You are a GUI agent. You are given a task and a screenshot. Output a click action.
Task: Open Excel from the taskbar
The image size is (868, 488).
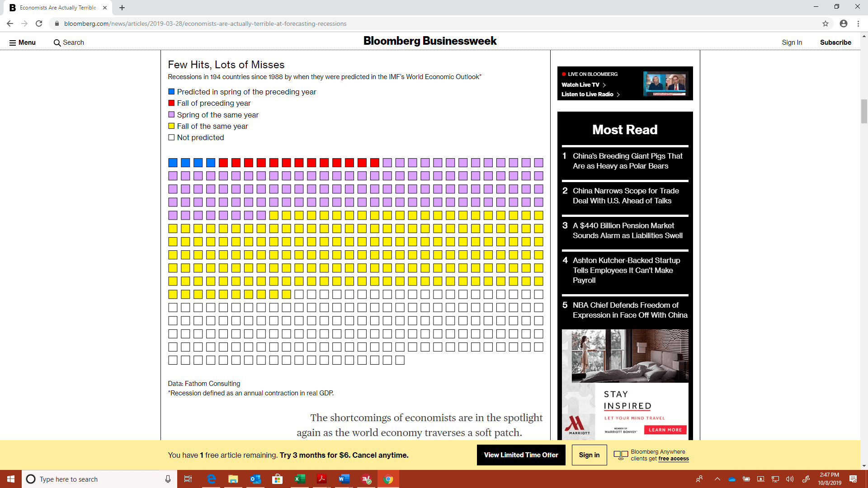[x=300, y=479]
